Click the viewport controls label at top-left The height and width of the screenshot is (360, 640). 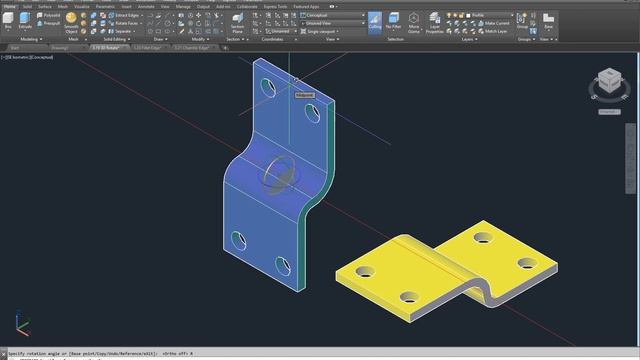tap(27, 57)
